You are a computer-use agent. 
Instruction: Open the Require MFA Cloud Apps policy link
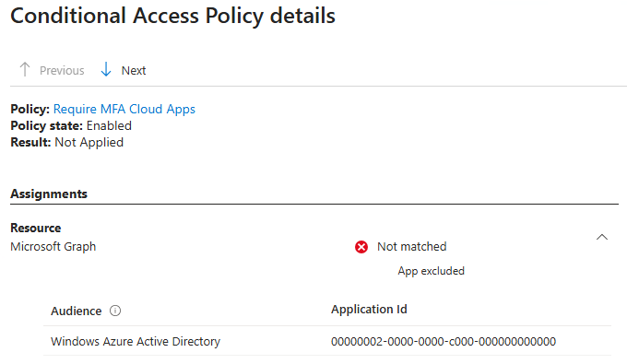coord(124,109)
